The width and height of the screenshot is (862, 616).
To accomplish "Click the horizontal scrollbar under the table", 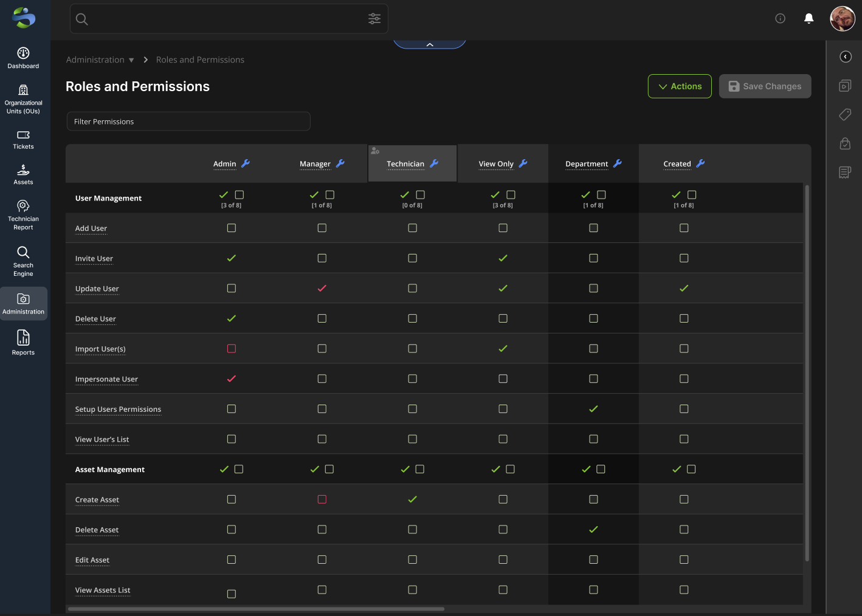I will click(x=256, y=609).
